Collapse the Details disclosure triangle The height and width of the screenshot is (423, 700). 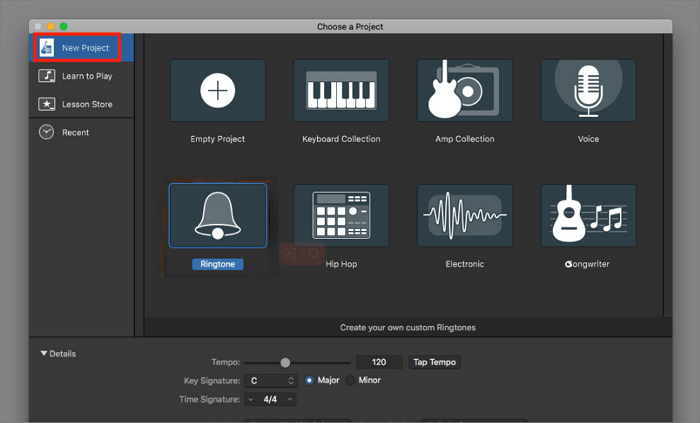click(44, 353)
